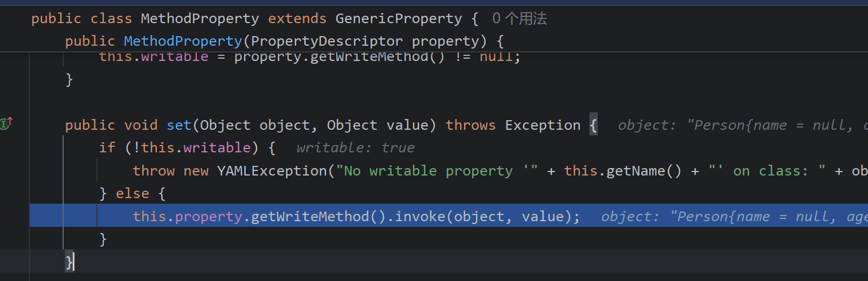Click the 'writable: true' inline debug hint

point(355,148)
